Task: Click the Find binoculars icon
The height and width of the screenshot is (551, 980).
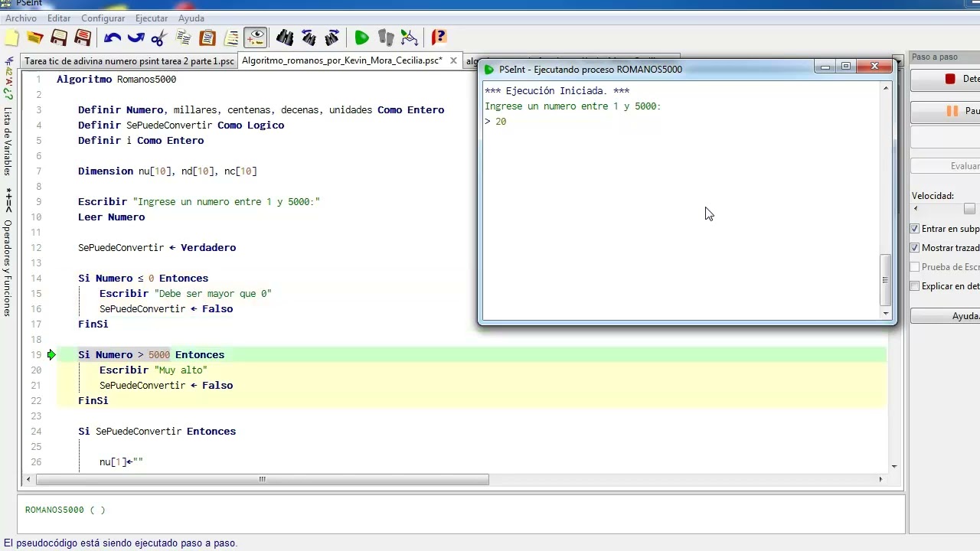Action: pyautogui.click(x=285, y=37)
